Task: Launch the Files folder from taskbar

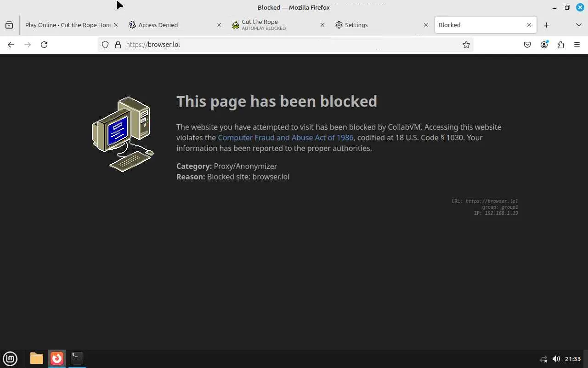Action: tap(37, 358)
